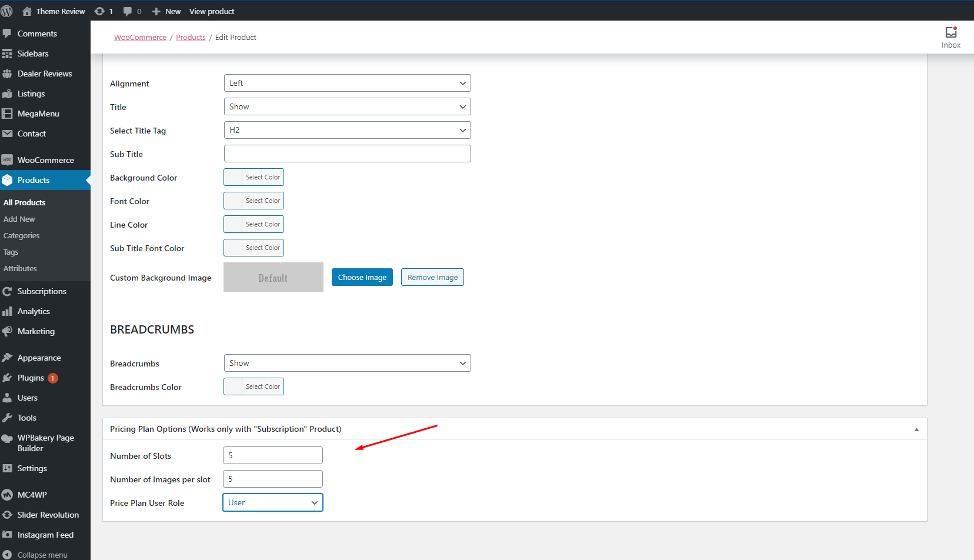Click the WordPress logo icon

pyautogui.click(x=7, y=11)
